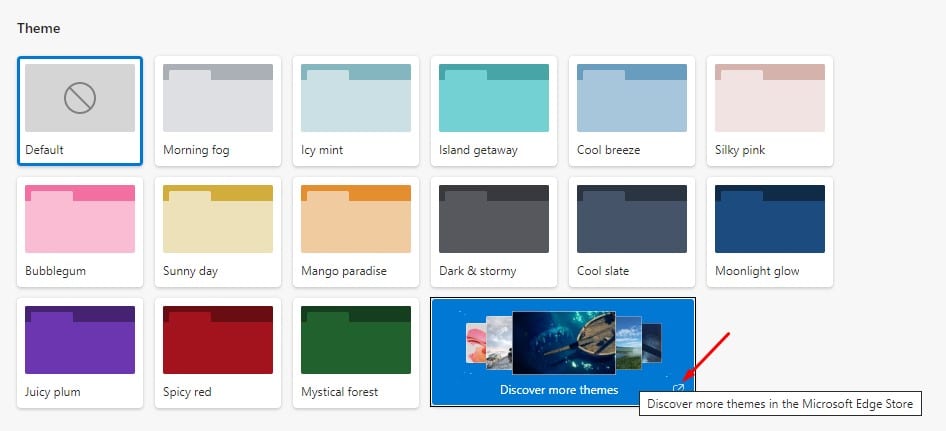This screenshot has height=431, width=946.
Task: Pick the Island getaway theme
Action: tap(494, 111)
